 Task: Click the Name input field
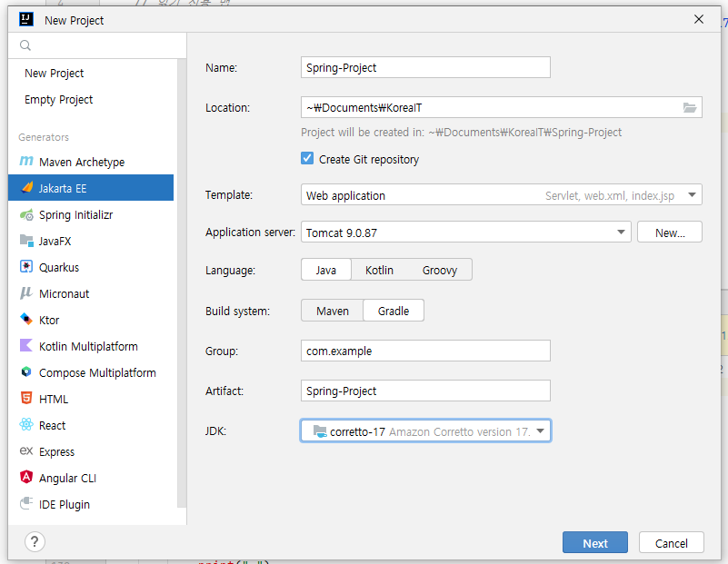tap(425, 68)
